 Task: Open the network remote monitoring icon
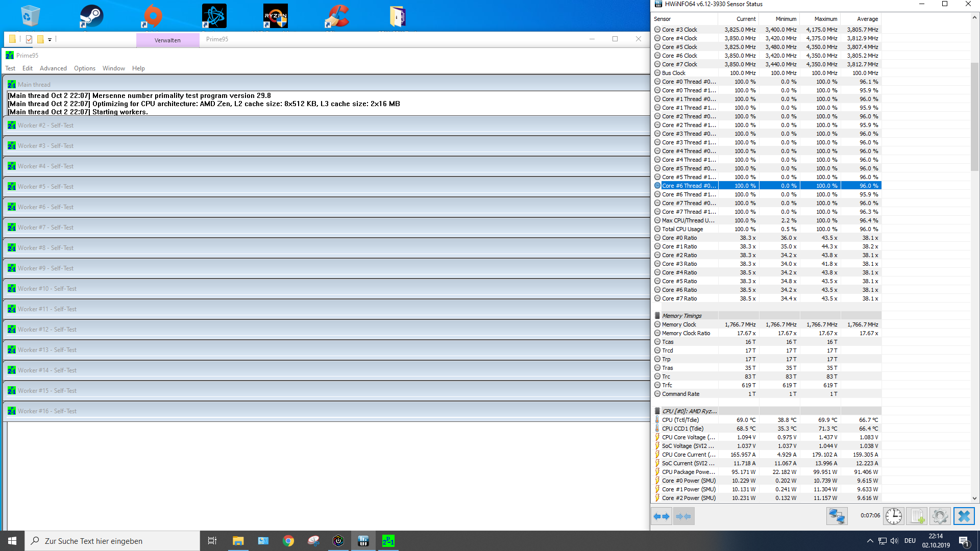point(837,516)
